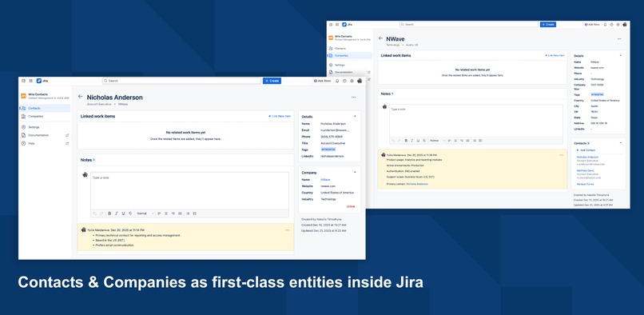644x315 pixels.
Task: Open Settings in Nicholas Anderson window sidebar
Action: point(45,127)
